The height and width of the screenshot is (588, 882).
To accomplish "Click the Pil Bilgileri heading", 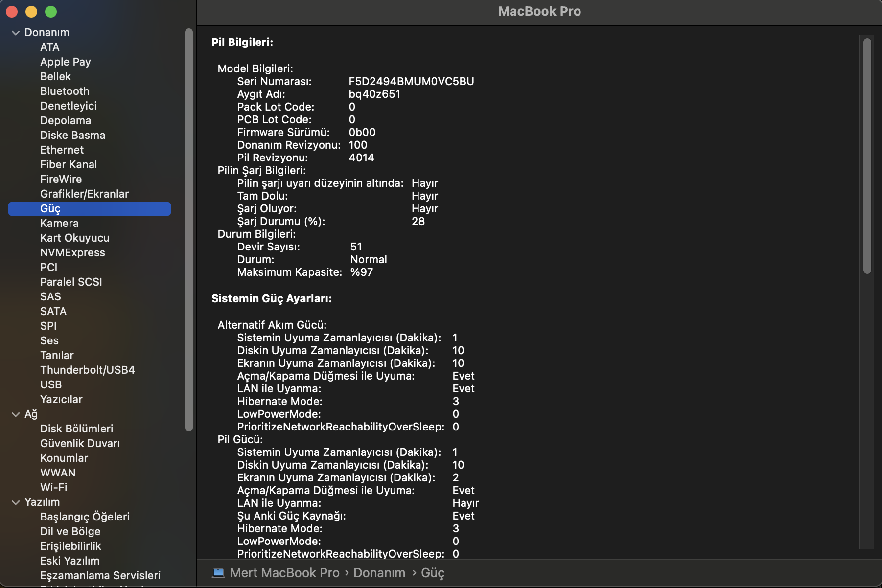I will [x=242, y=42].
